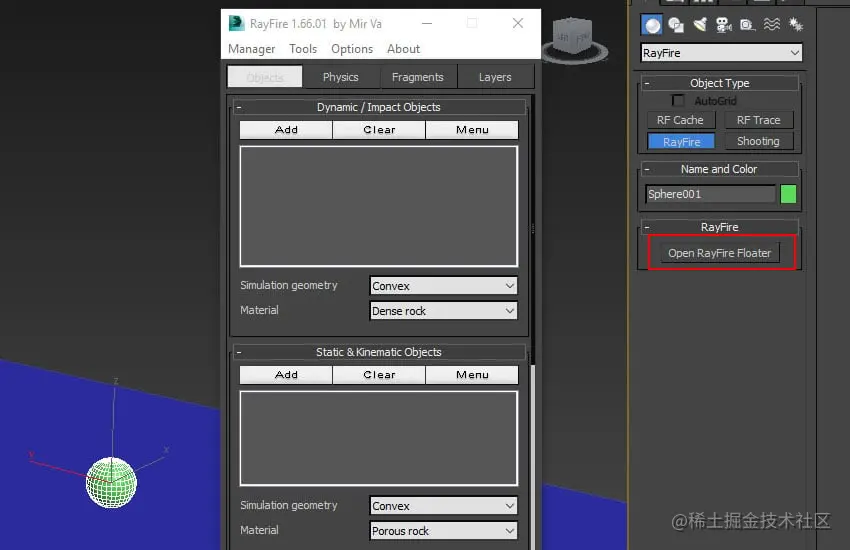
Task: Click the Shooting object type button
Action: click(758, 141)
